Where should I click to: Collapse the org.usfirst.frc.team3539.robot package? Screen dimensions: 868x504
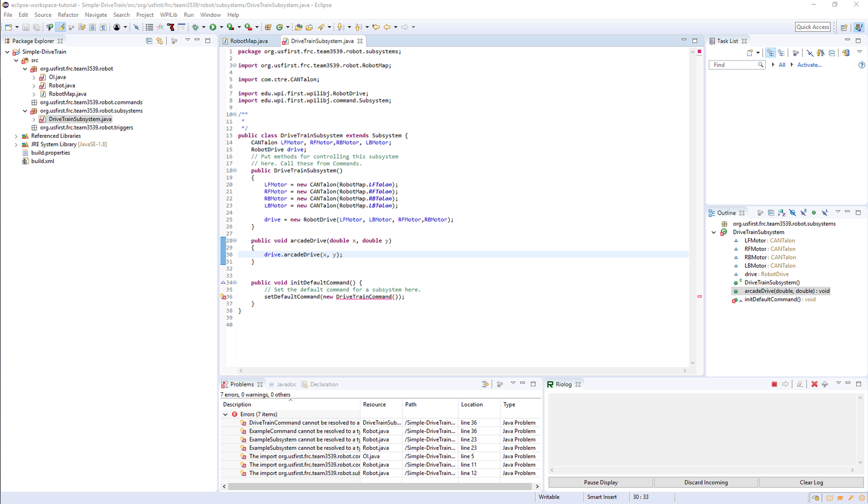click(25, 68)
